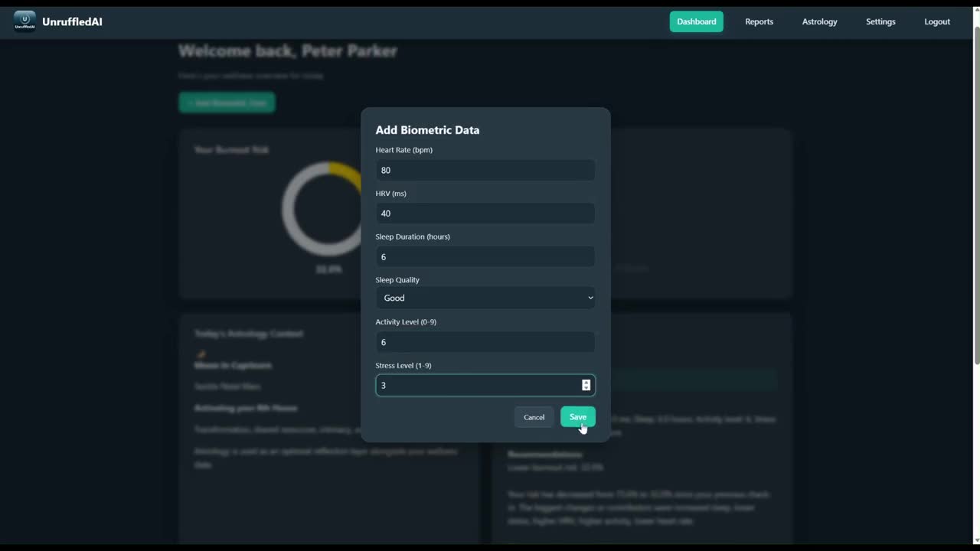
Task: Go to the Astrology page
Action: click(819, 21)
